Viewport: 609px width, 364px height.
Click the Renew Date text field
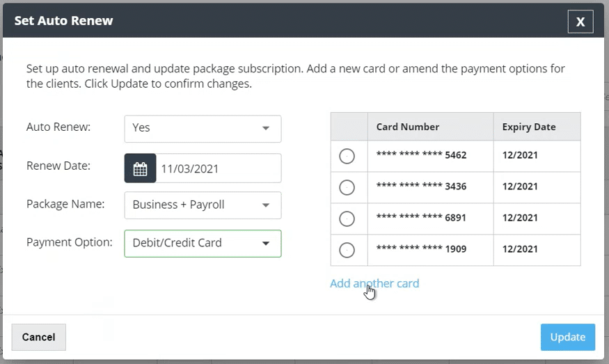tap(217, 168)
